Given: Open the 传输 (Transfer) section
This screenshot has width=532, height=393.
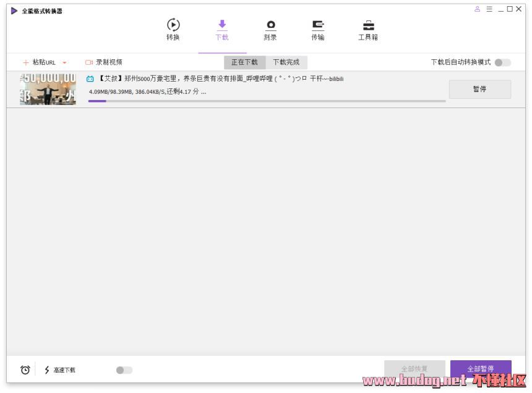Looking at the screenshot, I should pos(318,30).
